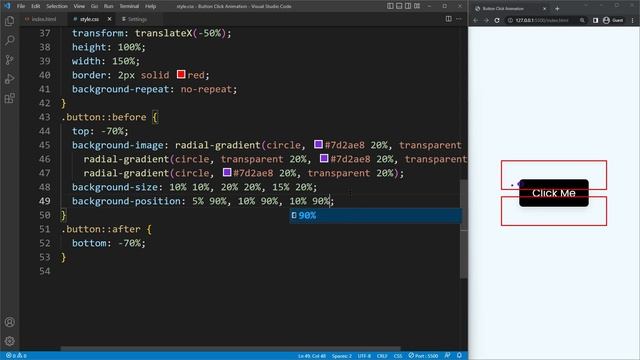Open the Terminal menu
This screenshot has height=360, width=640.
129,6
